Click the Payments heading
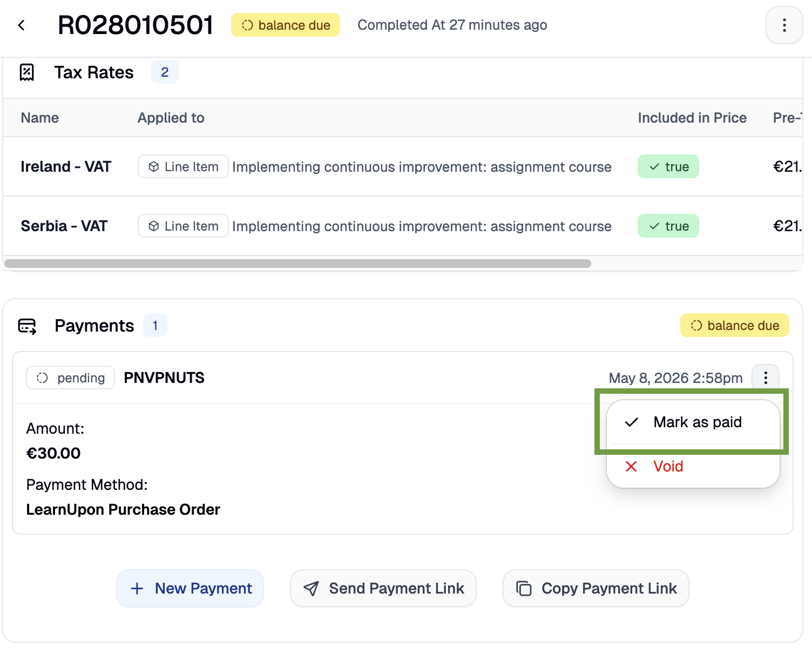Image resolution: width=812 pixels, height=660 pixels. (x=94, y=326)
